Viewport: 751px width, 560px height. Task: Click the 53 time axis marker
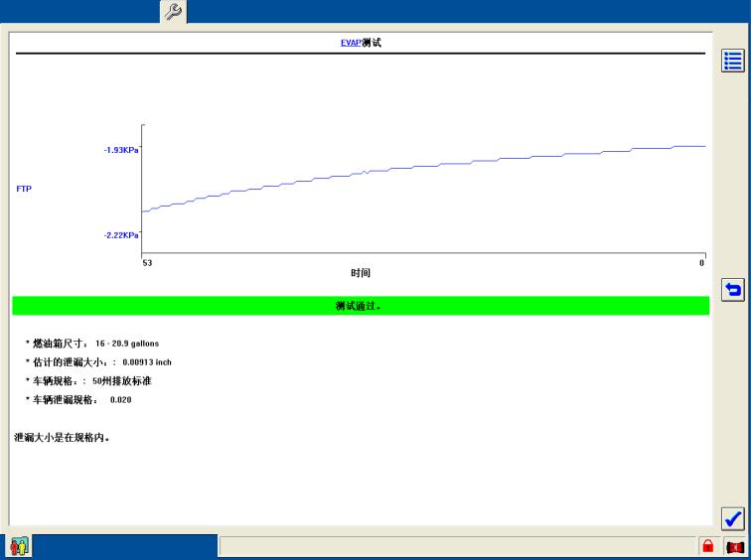point(147,263)
